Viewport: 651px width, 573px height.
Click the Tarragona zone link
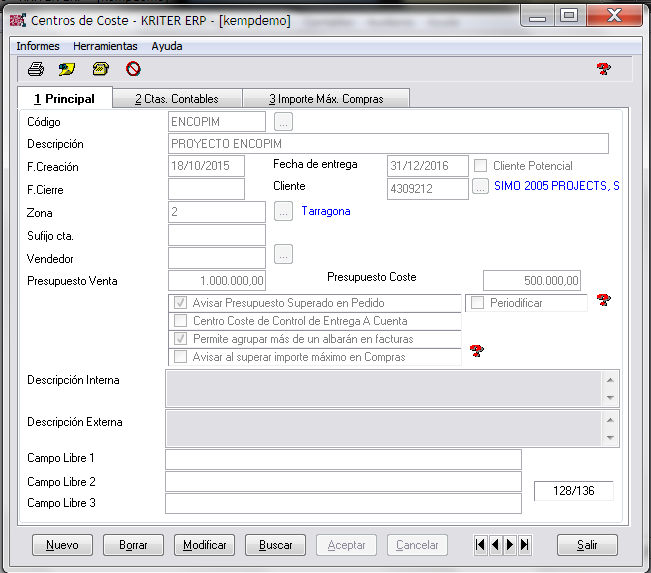click(326, 211)
